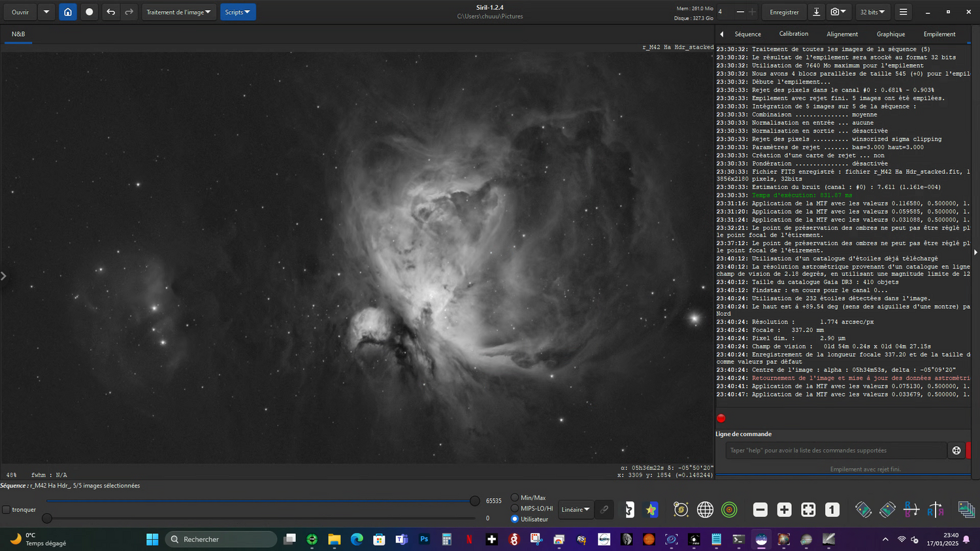The height and width of the screenshot is (551, 980).
Task: Enable the tronquer checkbox
Action: tap(7, 510)
